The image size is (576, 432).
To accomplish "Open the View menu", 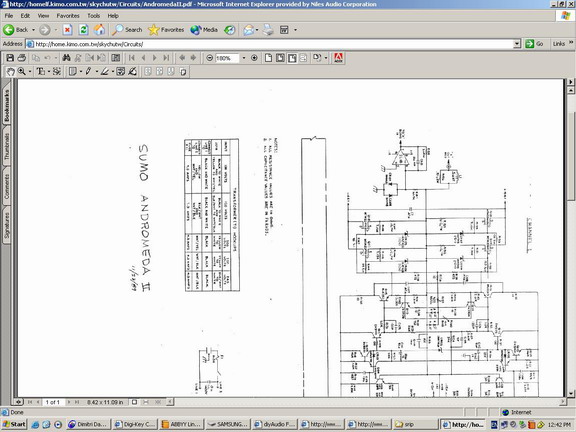I will (43, 16).
